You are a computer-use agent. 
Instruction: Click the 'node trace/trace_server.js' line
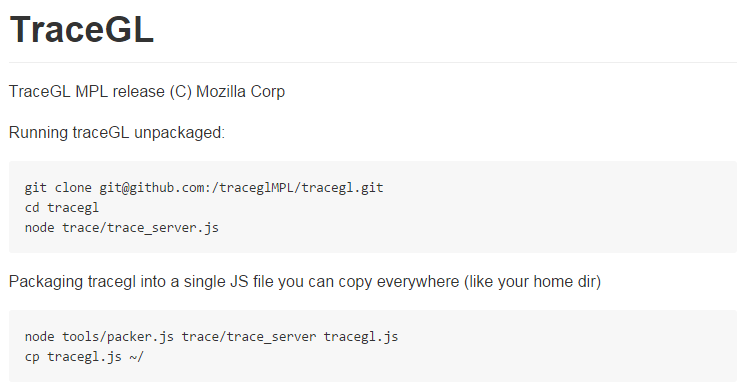tap(121, 228)
